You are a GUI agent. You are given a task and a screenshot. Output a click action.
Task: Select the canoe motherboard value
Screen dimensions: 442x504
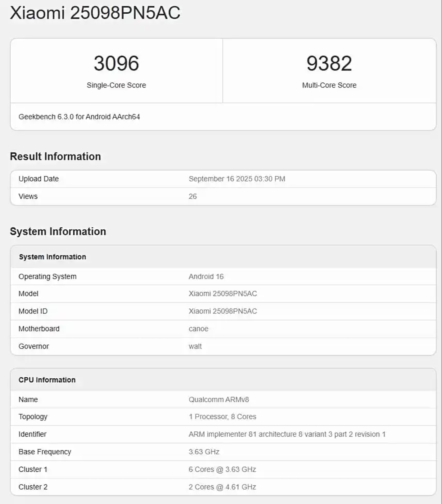198,329
